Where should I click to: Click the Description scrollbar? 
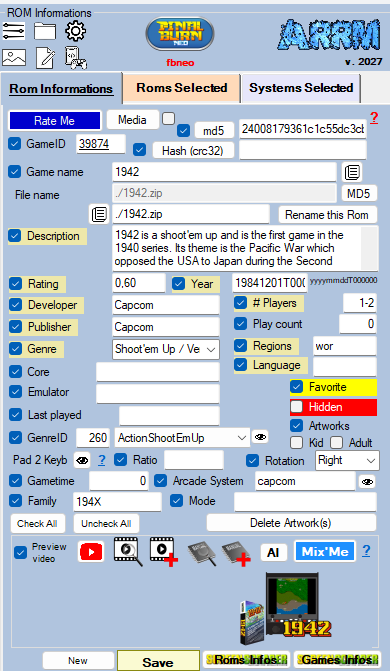[x=369, y=248]
